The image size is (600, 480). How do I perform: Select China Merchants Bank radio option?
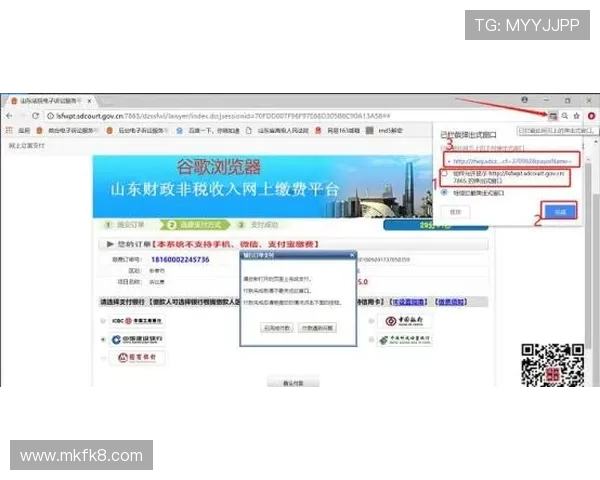click(103, 358)
